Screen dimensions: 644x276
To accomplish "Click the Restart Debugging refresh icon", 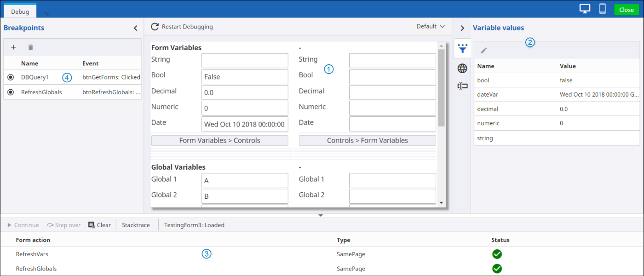I will 155,27.
